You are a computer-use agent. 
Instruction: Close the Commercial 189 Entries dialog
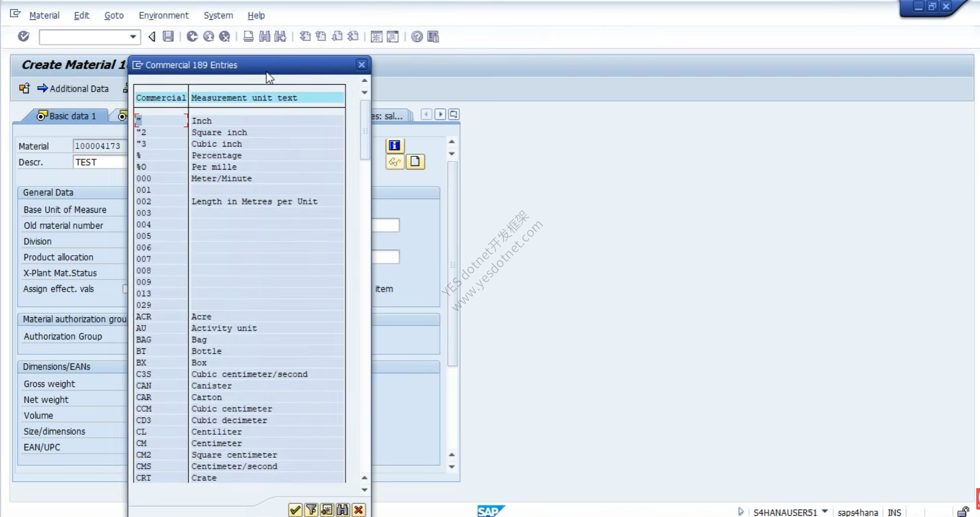point(362,65)
